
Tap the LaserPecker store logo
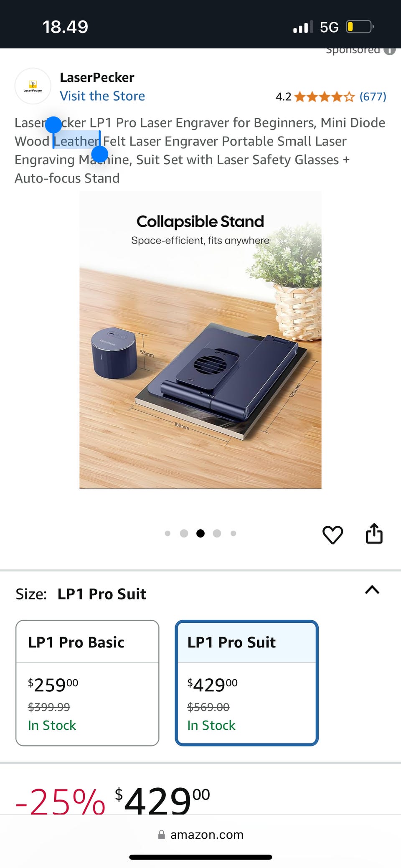coord(33,86)
